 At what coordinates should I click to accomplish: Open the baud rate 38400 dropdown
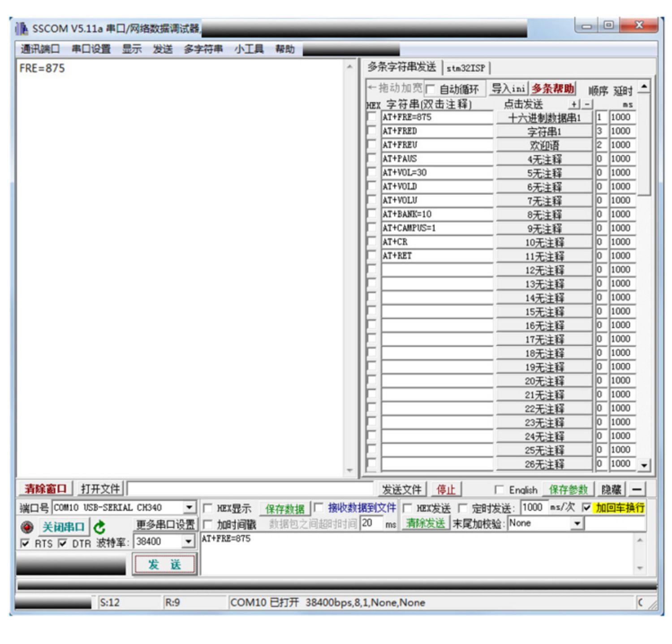click(x=189, y=542)
